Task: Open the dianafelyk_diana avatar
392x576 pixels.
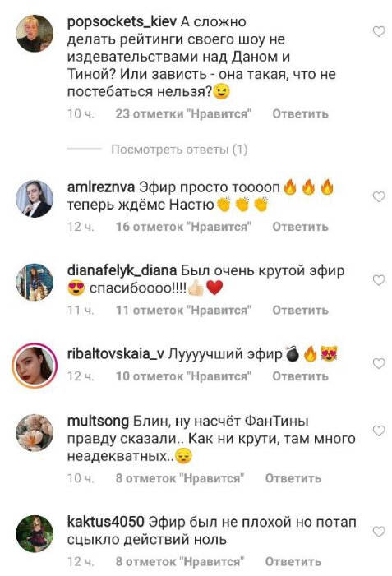Action: [35, 282]
